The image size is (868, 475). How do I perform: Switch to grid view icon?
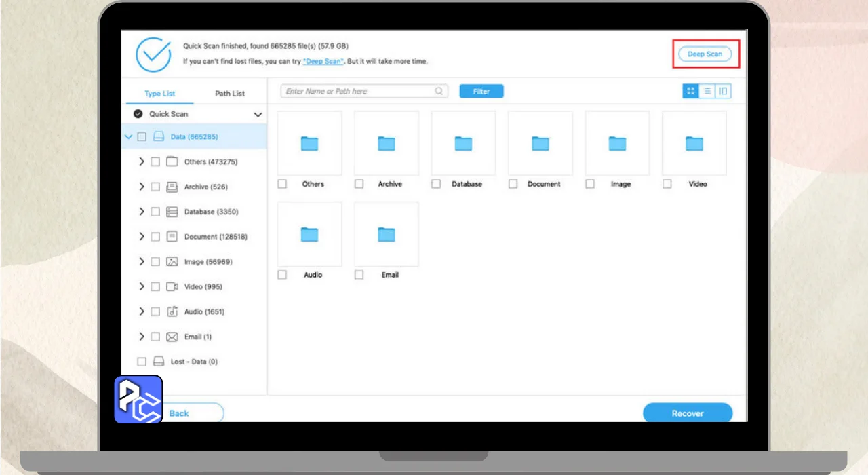click(x=690, y=92)
